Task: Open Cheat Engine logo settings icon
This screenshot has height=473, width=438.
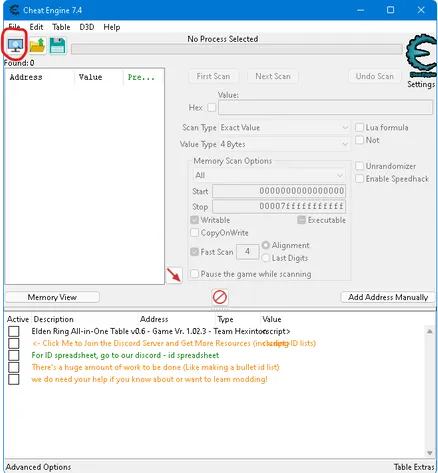Action: [421, 57]
